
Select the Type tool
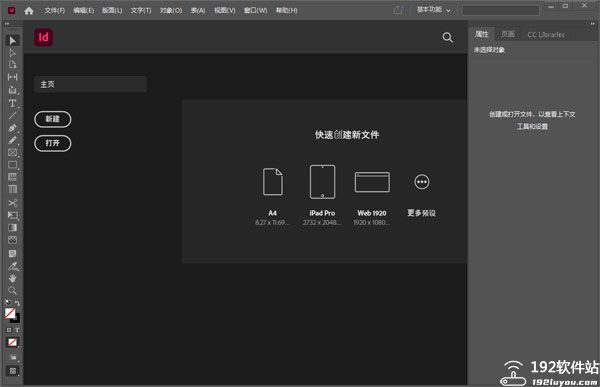tap(12, 103)
